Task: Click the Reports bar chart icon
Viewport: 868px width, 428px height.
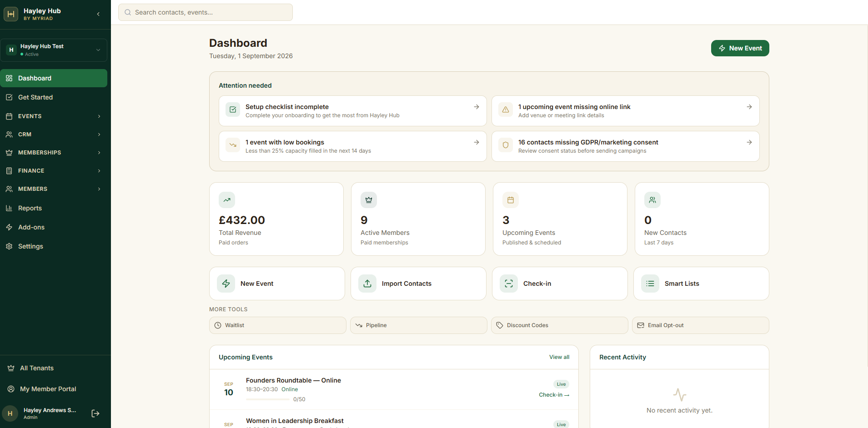Action: 9,208
